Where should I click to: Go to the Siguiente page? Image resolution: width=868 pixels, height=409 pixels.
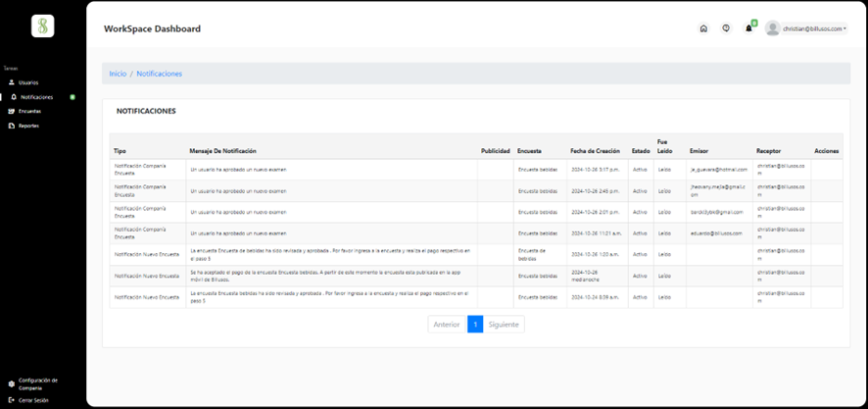505,324
